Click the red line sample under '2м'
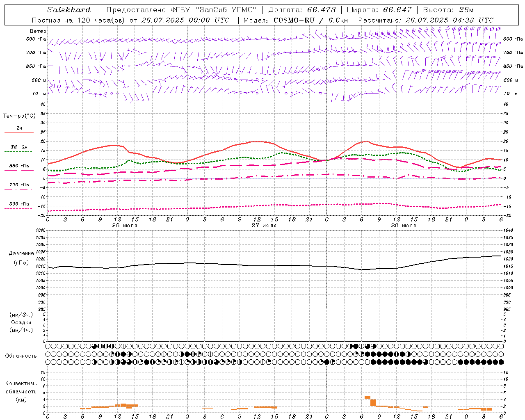This screenshot has width=525, height=420. [19, 133]
